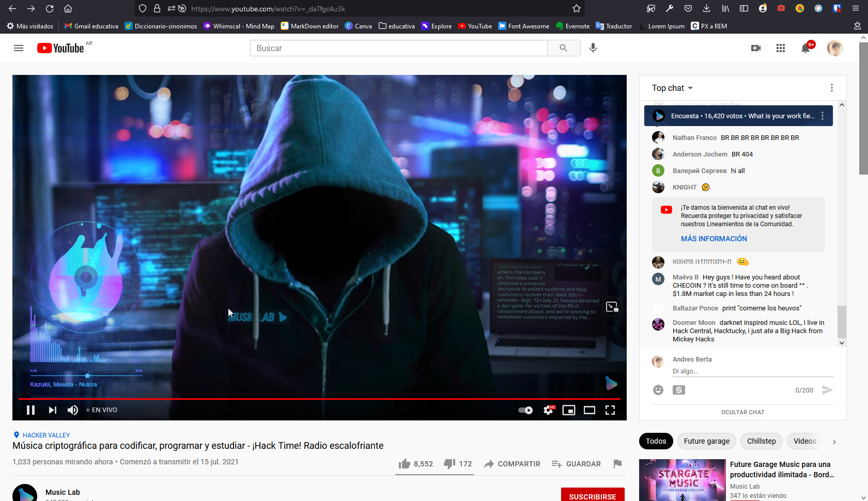Enable theater mode
Viewport: 868px width, 501px height.
[x=590, y=410]
